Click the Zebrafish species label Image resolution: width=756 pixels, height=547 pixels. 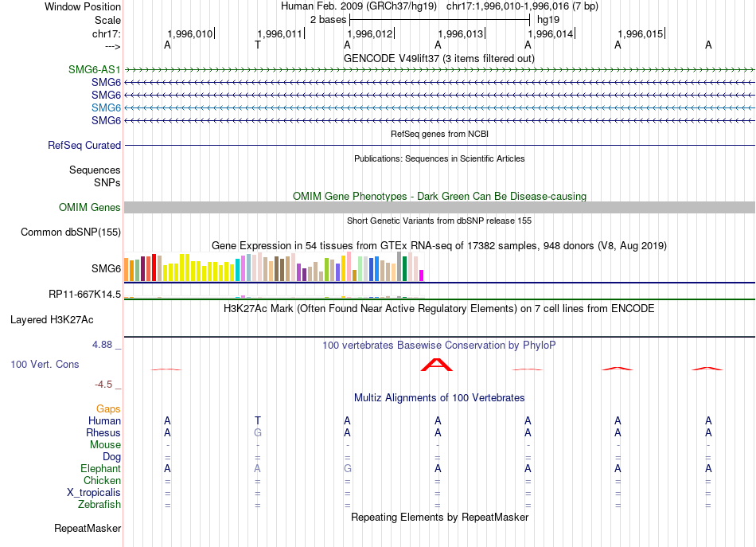pyautogui.click(x=99, y=504)
